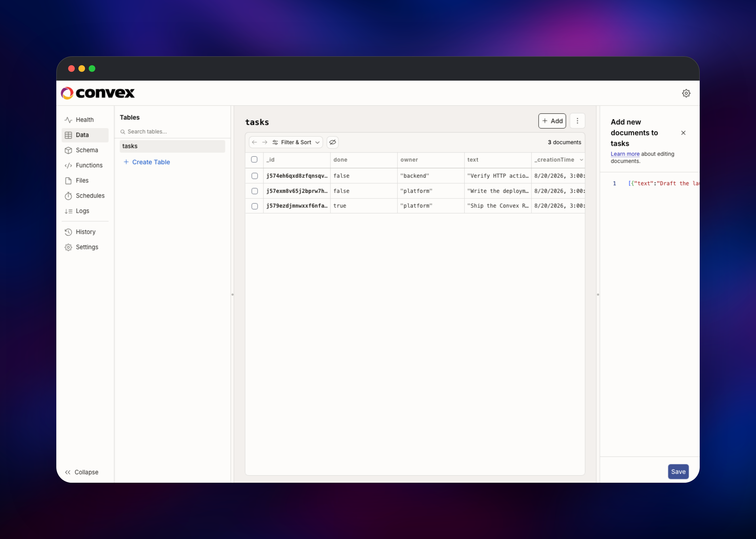
Task: Click the green macOS maximize button
Action: point(92,69)
